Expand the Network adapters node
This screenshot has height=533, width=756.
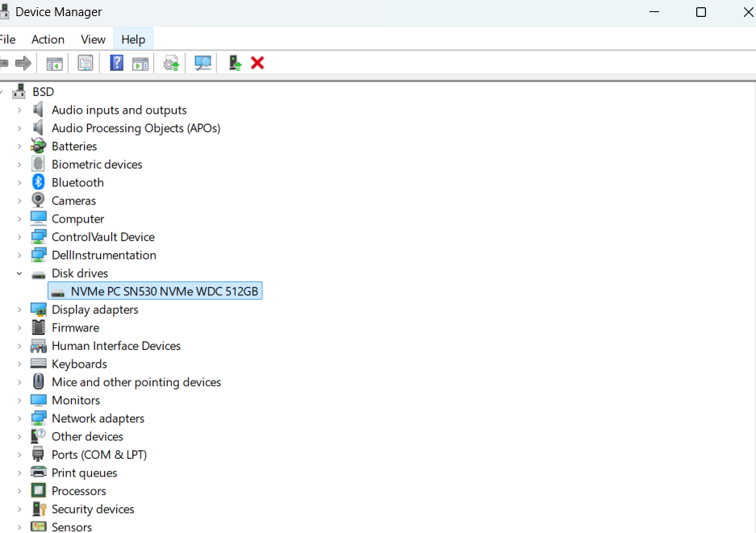(x=19, y=418)
